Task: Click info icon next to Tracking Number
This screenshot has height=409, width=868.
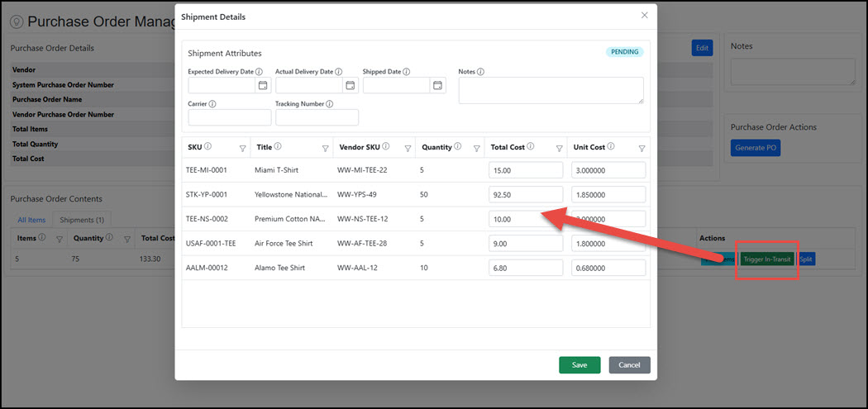Action: [x=330, y=104]
